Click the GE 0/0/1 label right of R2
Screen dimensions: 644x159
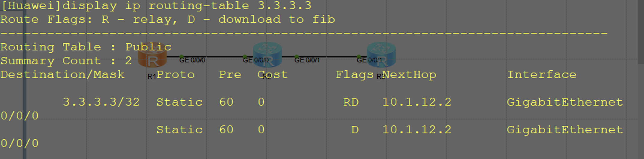click(307, 60)
